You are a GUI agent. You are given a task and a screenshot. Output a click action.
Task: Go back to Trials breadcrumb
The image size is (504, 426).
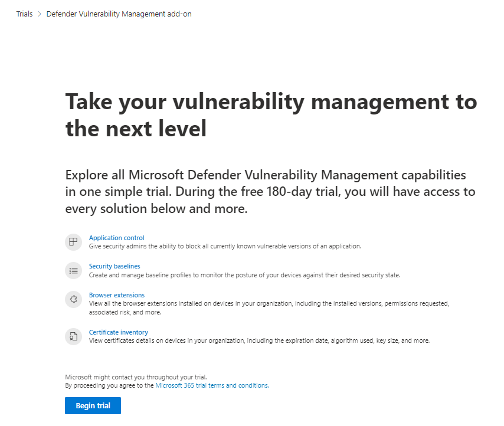(24, 14)
